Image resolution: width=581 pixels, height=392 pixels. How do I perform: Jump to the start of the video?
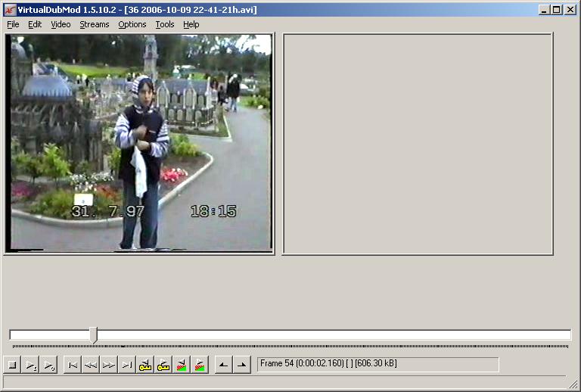coord(73,365)
